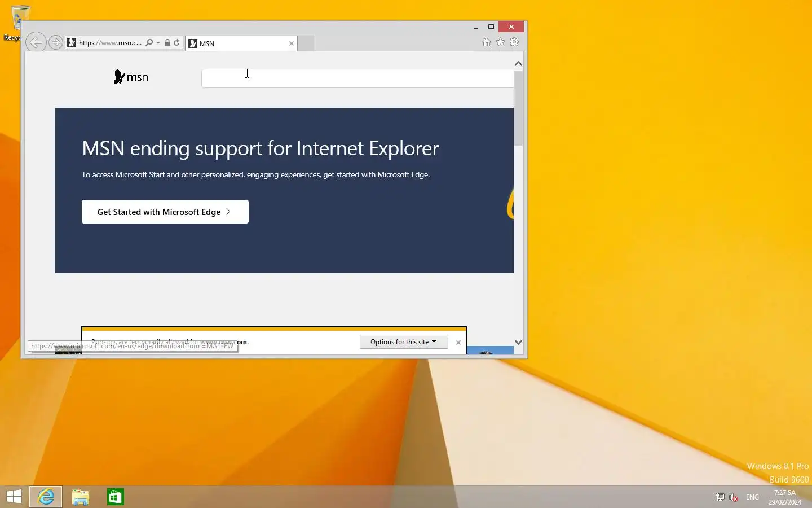Click the Microsoft Start description text

click(x=255, y=175)
